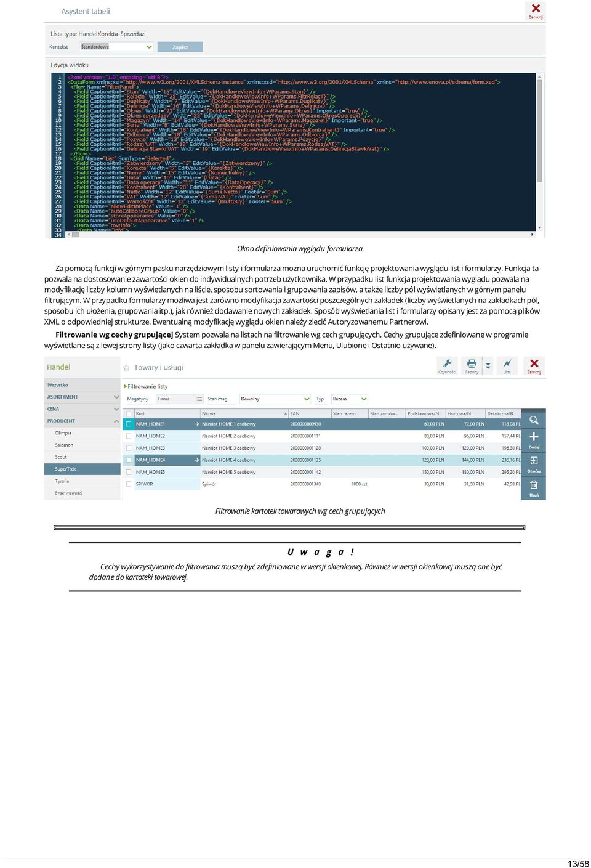Click the Detaliczna/B column header
The height and width of the screenshot is (868, 591).
(x=503, y=413)
